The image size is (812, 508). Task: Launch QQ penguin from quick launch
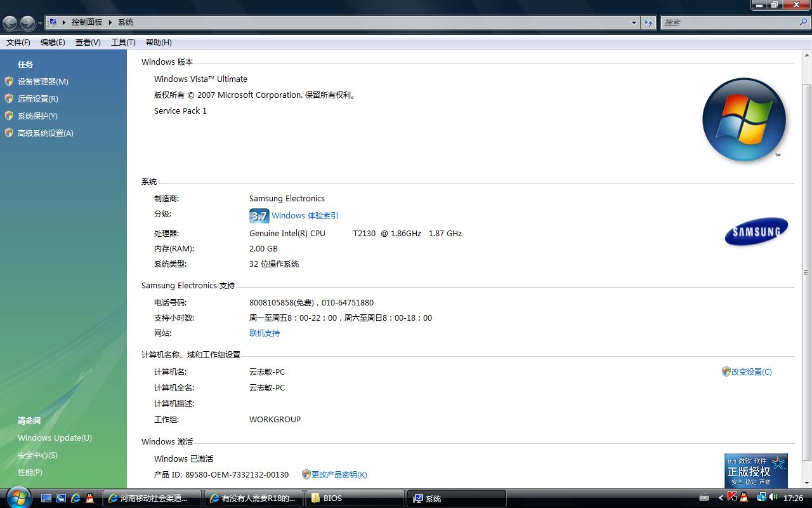tap(90, 498)
